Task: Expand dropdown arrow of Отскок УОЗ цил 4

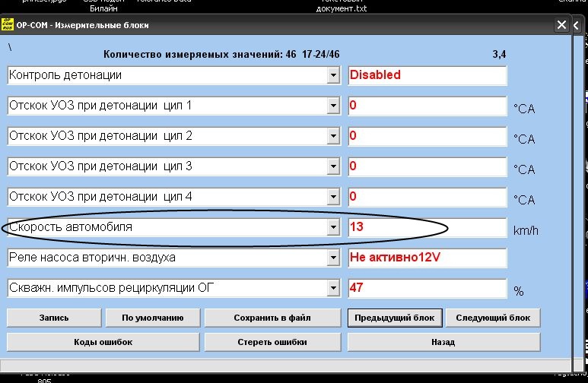Action: (x=333, y=197)
